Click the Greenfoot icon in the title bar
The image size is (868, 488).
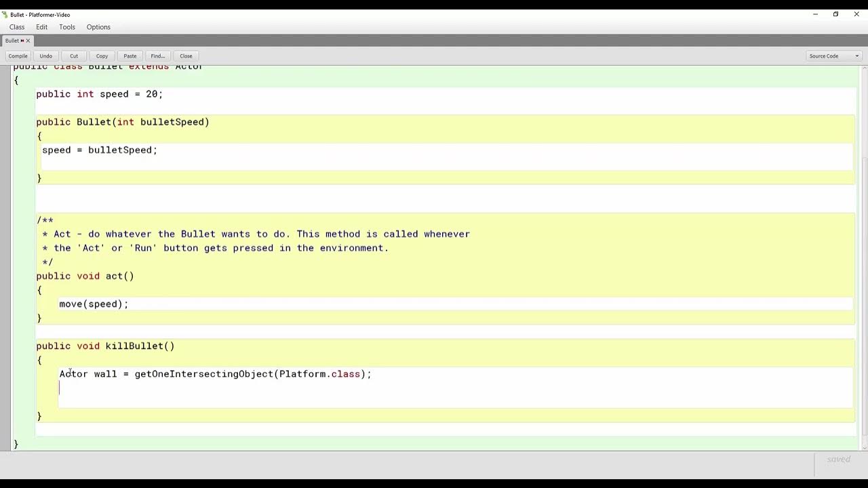tap(5, 14)
